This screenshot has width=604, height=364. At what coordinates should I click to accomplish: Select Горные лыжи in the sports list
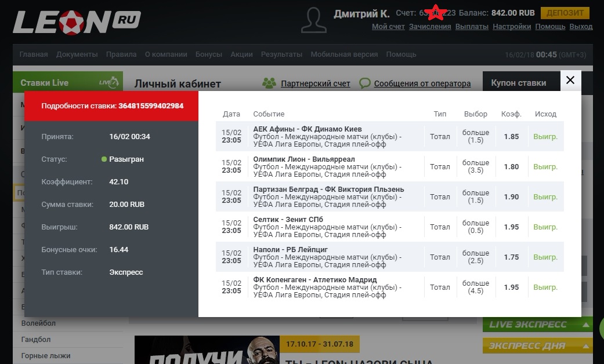click(x=46, y=355)
